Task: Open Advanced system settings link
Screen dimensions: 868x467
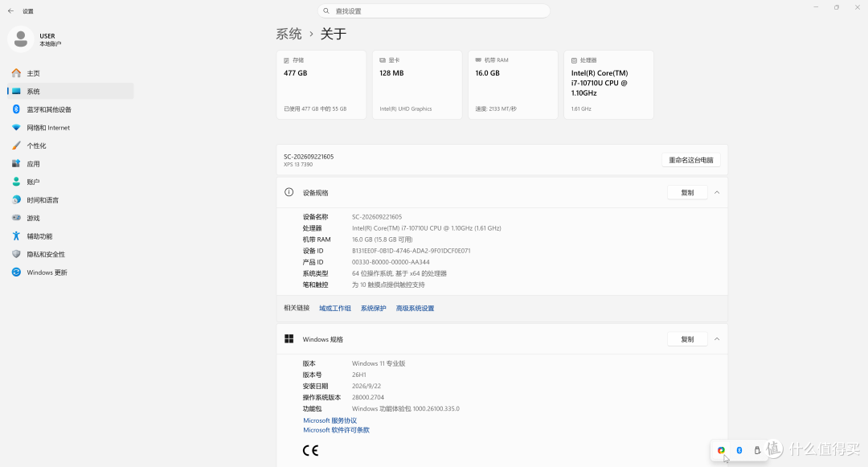Action: (415, 308)
